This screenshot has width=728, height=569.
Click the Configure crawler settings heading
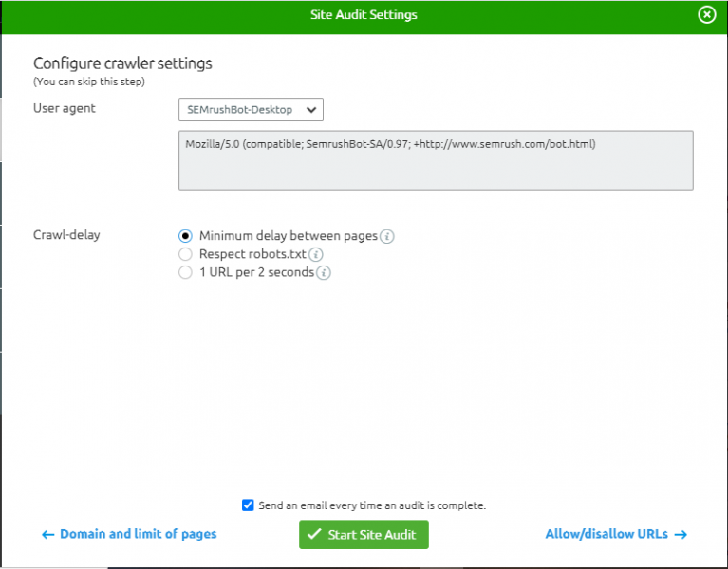tap(122, 64)
